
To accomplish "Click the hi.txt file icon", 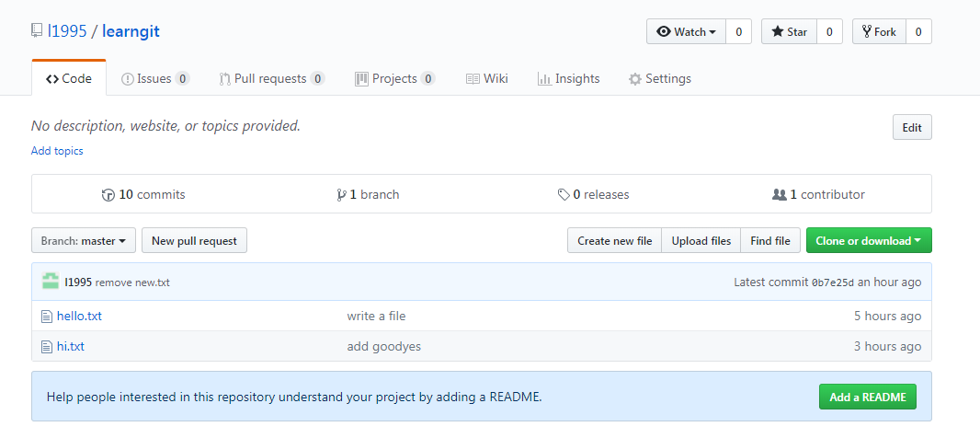I will [x=47, y=347].
